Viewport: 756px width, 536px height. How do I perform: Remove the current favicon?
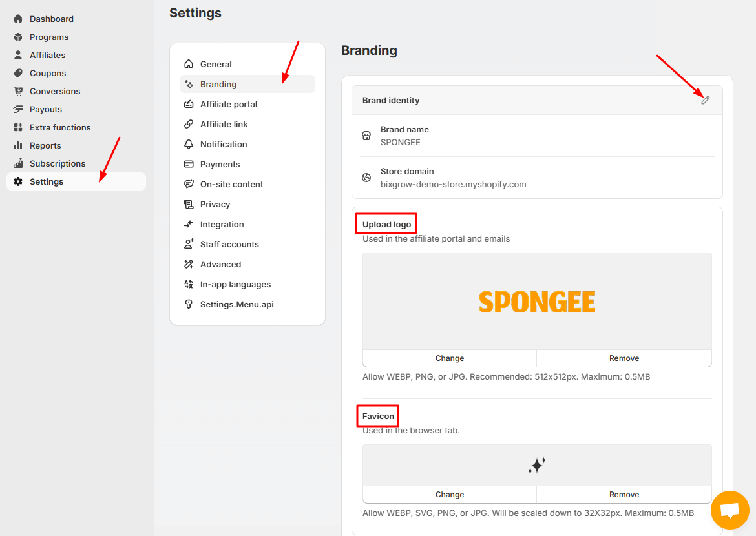624,495
